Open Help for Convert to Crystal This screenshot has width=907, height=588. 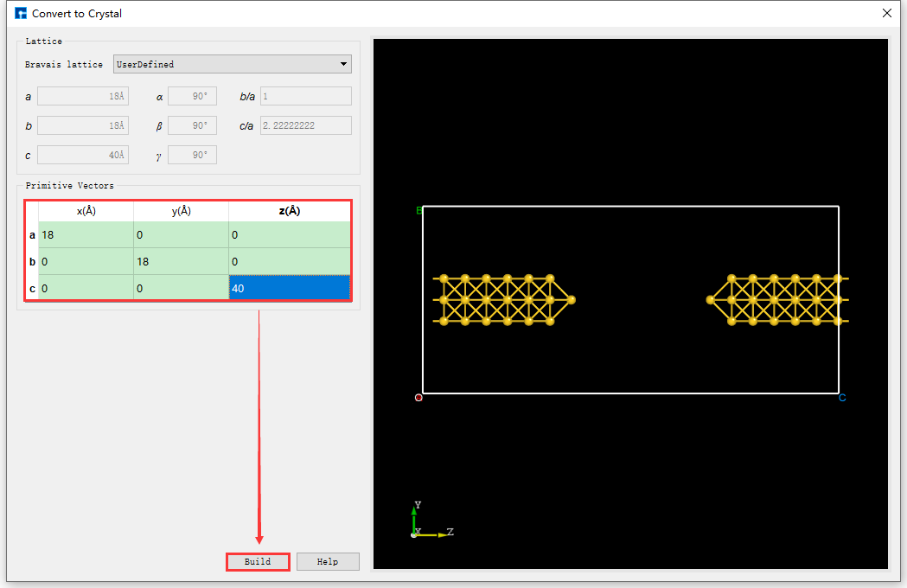pyautogui.click(x=328, y=562)
